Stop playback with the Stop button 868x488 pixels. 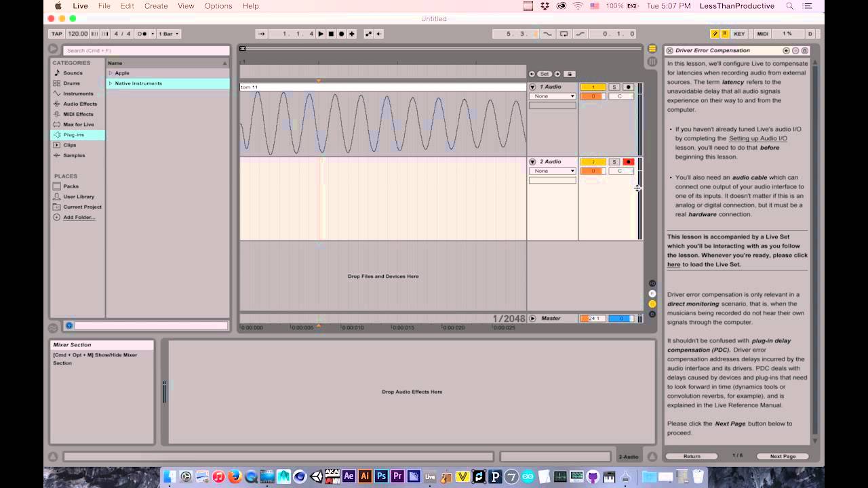pos(331,34)
